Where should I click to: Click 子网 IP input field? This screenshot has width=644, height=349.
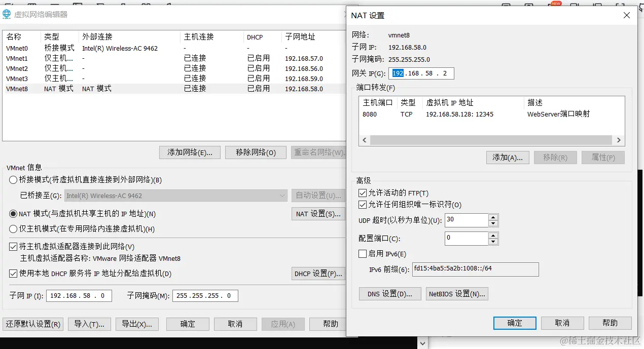pyautogui.click(x=79, y=296)
